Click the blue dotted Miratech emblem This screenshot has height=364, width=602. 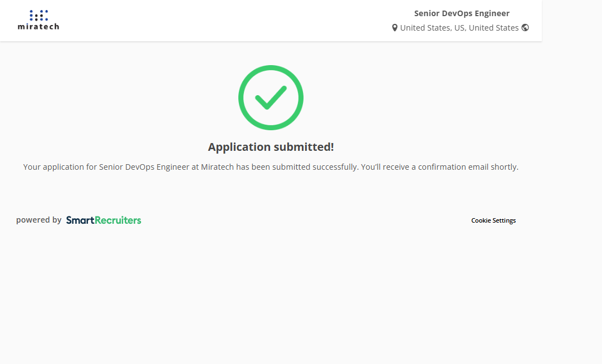pyautogui.click(x=38, y=15)
